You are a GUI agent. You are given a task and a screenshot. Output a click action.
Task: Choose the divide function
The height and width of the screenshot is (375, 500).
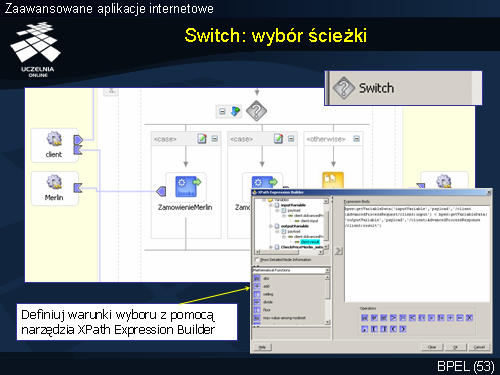pyautogui.click(x=268, y=302)
